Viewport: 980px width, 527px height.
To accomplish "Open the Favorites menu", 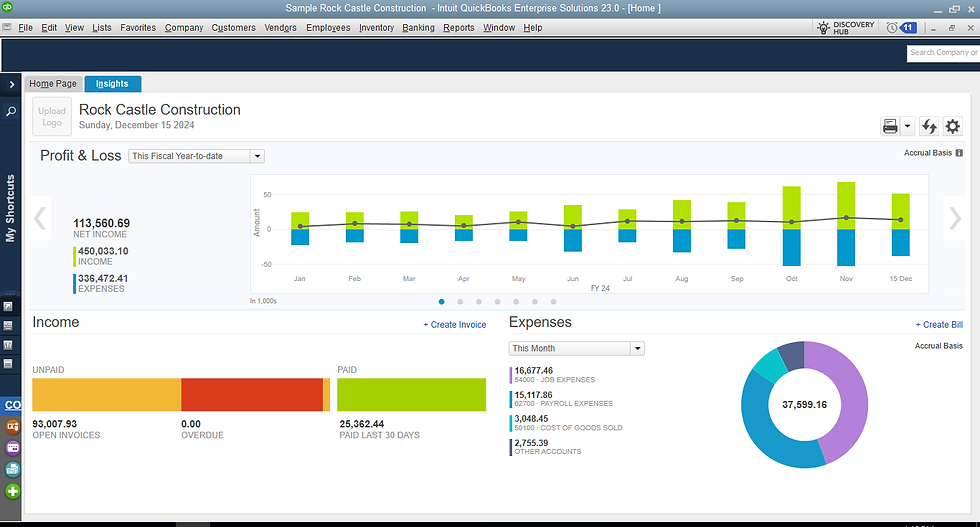I will click(x=138, y=28).
